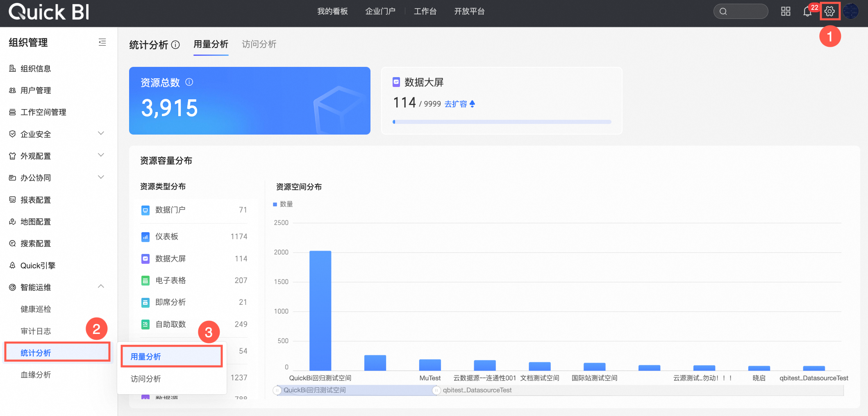Open the user avatar menu
868x416 pixels.
[x=851, y=11]
